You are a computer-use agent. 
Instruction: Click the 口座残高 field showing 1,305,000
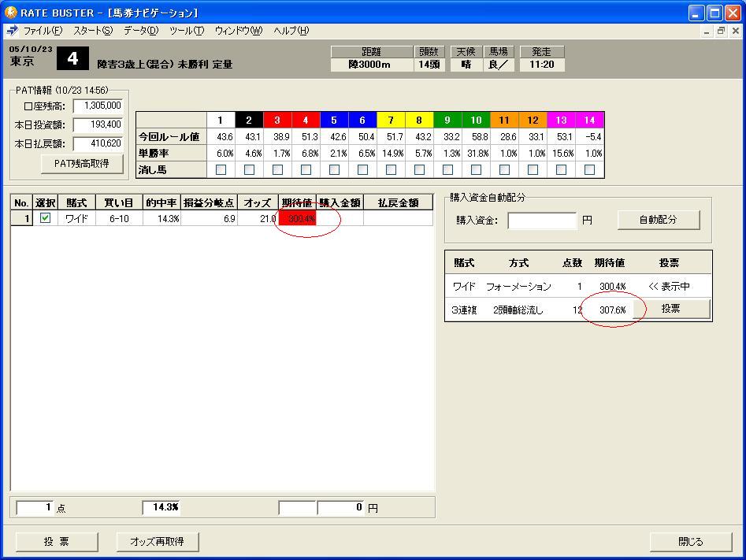(x=98, y=106)
